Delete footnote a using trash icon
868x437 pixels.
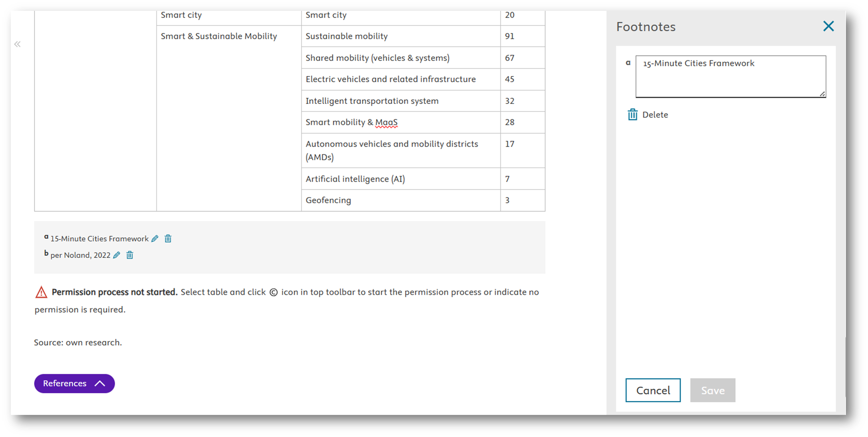click(x=168, y=239)
